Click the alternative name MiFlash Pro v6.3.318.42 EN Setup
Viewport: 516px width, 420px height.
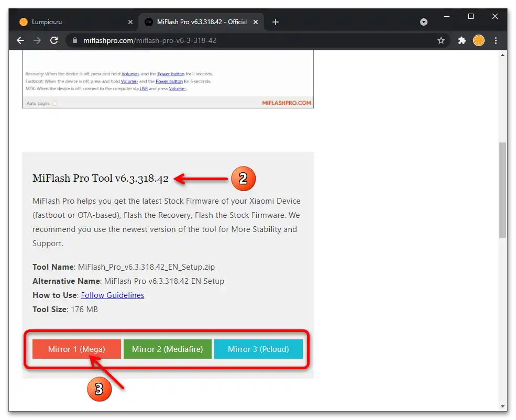click(164, 281)
